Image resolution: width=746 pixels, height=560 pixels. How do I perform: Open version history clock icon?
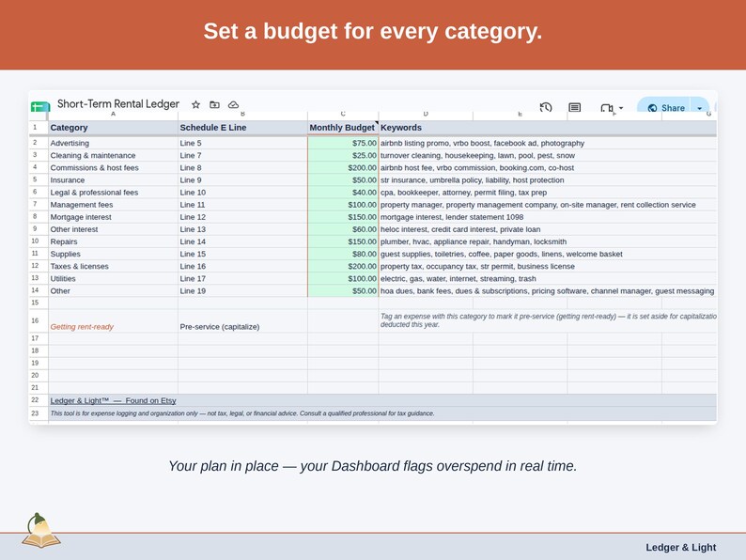tap(546, 107)
